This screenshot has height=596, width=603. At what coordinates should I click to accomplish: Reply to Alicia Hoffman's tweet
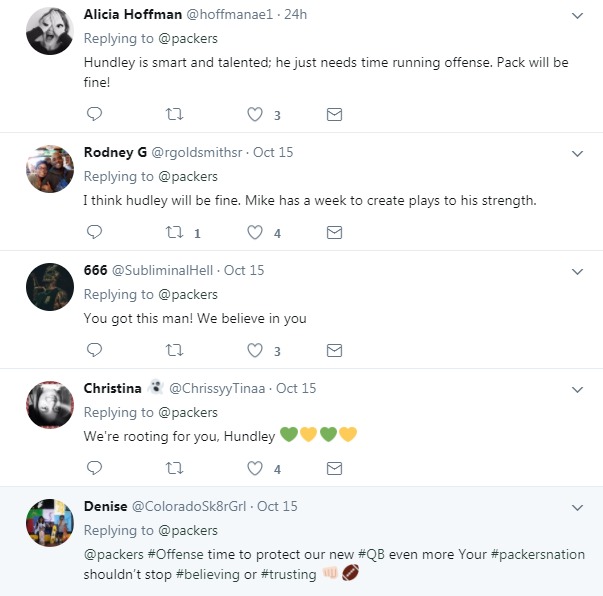95,114
